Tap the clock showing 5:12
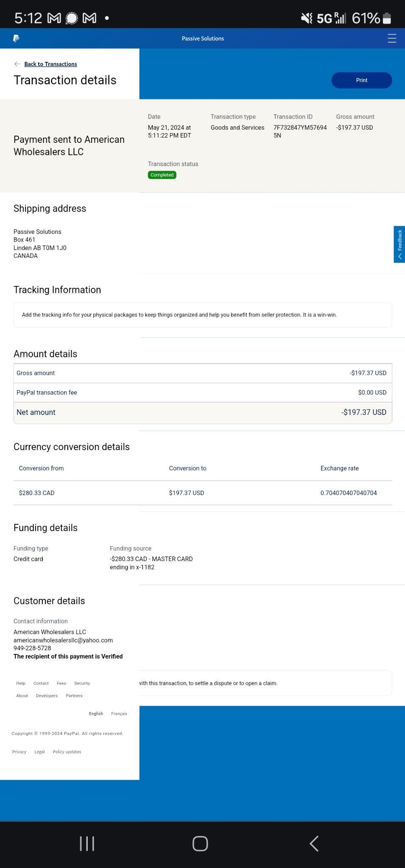The width and height of the screenshot is (405, 868). pos(28,18)
